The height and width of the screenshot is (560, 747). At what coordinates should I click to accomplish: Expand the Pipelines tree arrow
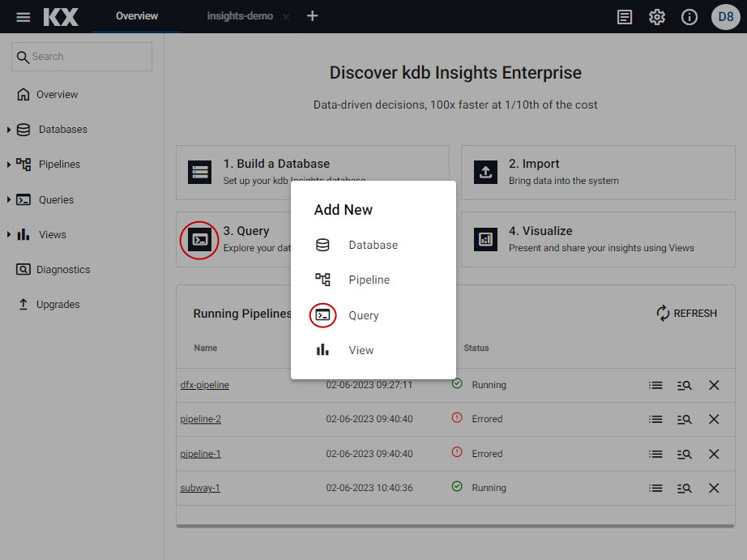(x=9, y=165)
